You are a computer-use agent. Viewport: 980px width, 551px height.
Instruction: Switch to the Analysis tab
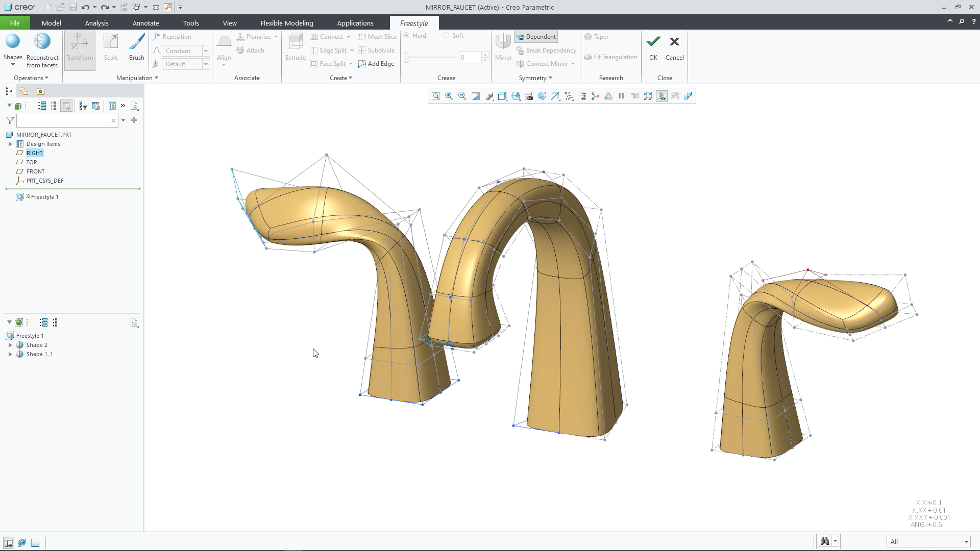click(96, 23)
